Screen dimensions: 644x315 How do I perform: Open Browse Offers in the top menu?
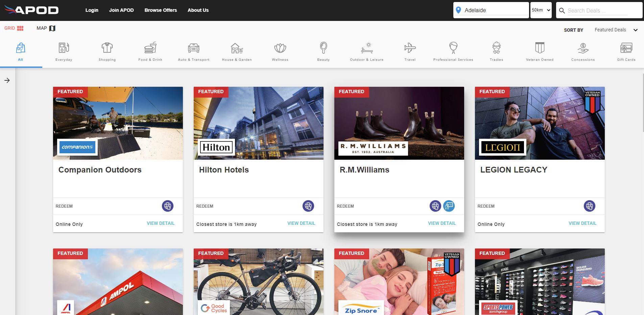pyautogui.click(x=161, y=10)
